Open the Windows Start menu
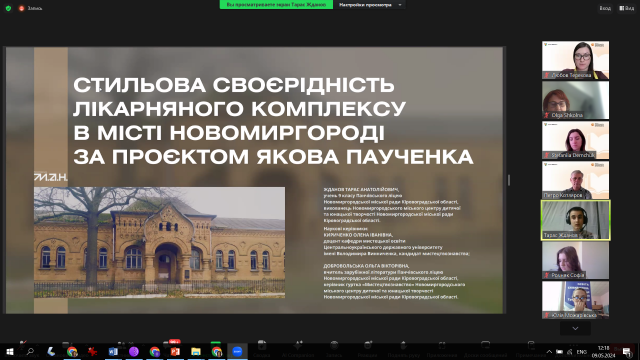Screen dimensions: 640x360 click(10, 351)
